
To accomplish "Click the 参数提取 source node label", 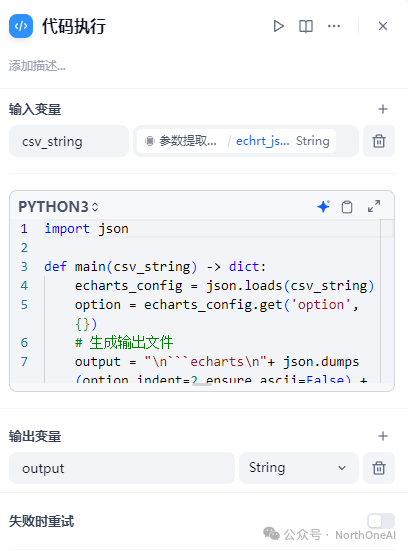I will tap(188, 141).
